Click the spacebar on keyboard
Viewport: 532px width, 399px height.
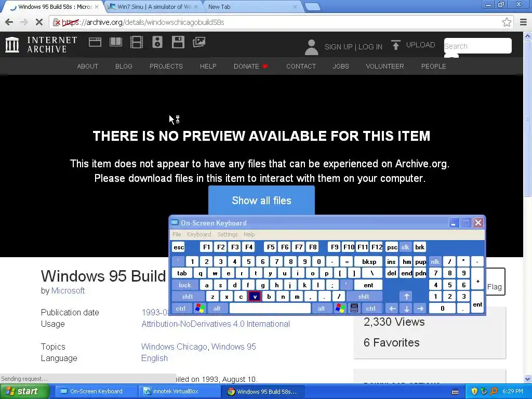270,309
